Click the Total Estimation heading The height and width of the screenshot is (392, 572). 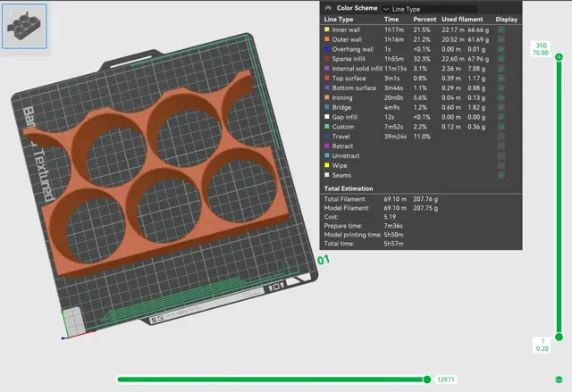(349, 188)
